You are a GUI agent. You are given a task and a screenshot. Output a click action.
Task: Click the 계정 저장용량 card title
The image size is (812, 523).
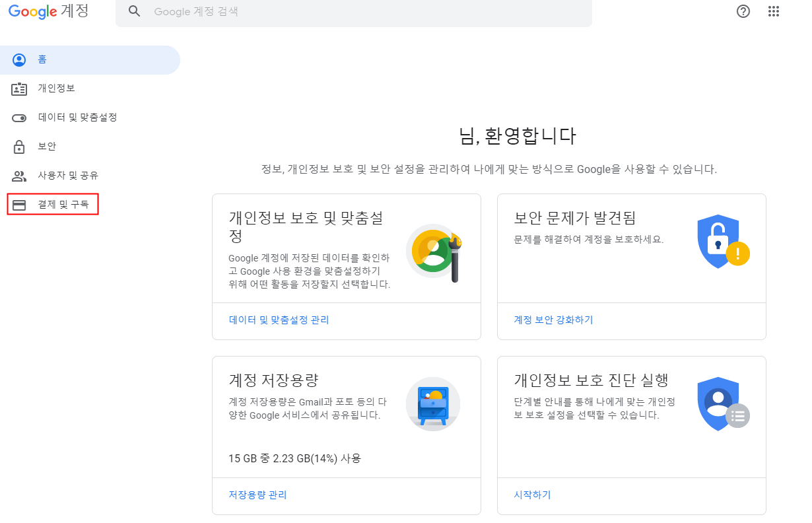[273, 380]
